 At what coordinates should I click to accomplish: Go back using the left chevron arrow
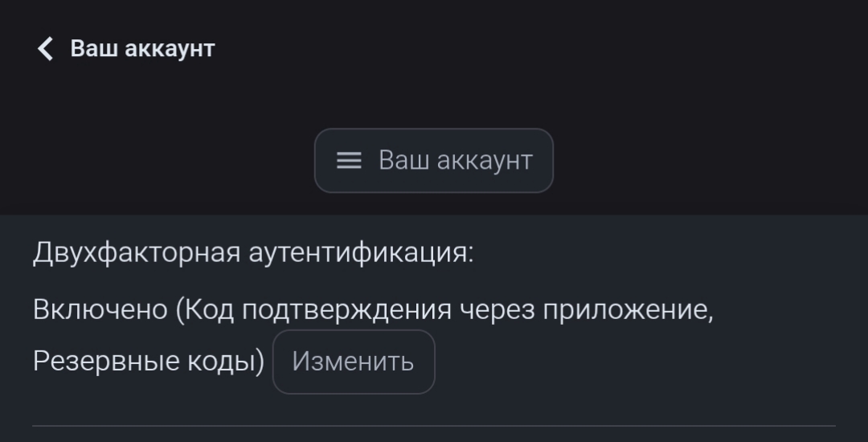(x=46, y=49)
